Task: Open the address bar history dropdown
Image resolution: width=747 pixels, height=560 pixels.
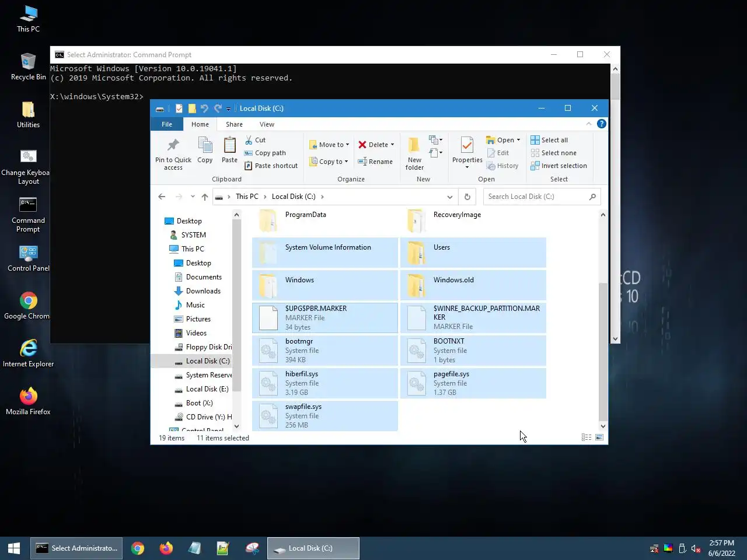Action: (449, 197)
